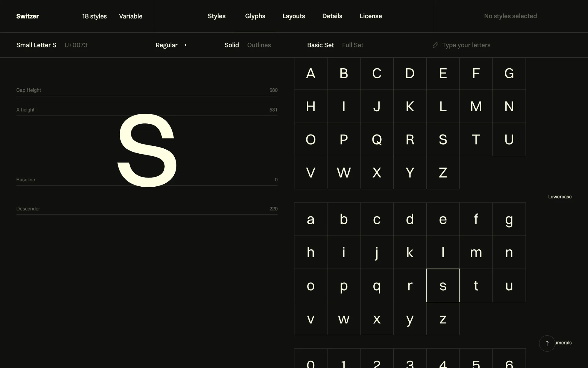Click the Switzer logo
Screen dimensions: 588x368
(x=27, y=16)
